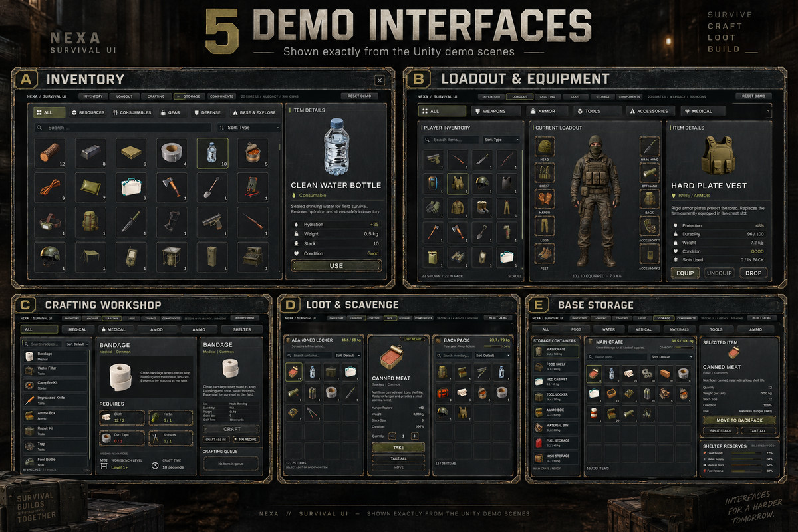Select the Accessory 2 radio slot
The height and width of the screenshot is (532, 798).
pos(650,253)
